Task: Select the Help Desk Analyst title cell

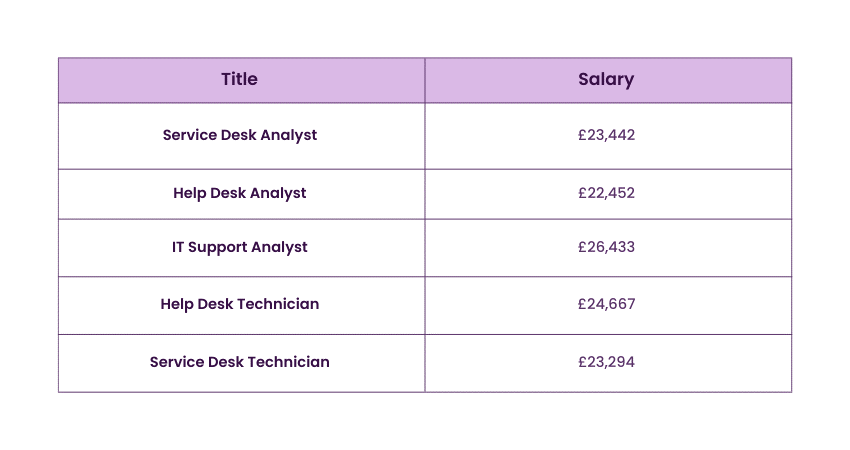Action: click(240, 193)
